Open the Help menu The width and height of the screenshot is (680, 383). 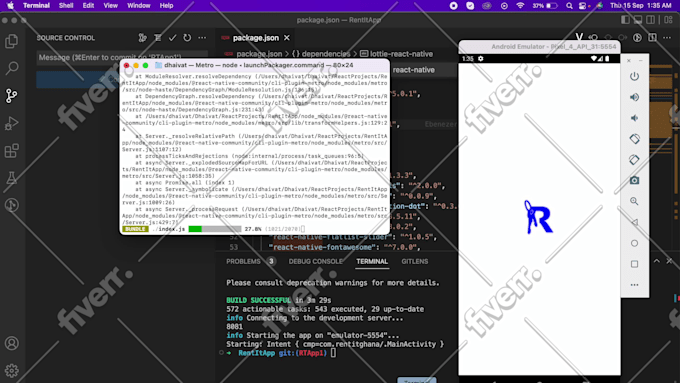coord(167,6)
